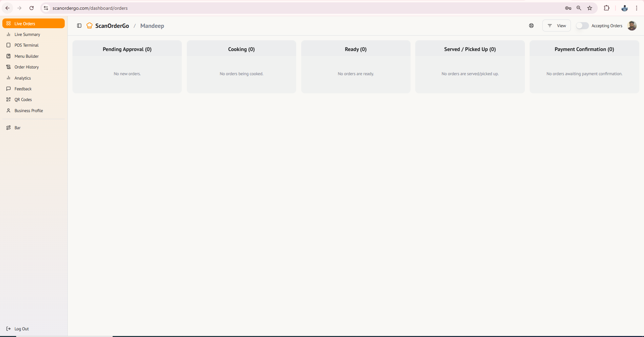
Task: Open the View filter dropdown
Action: pos(556,26)
